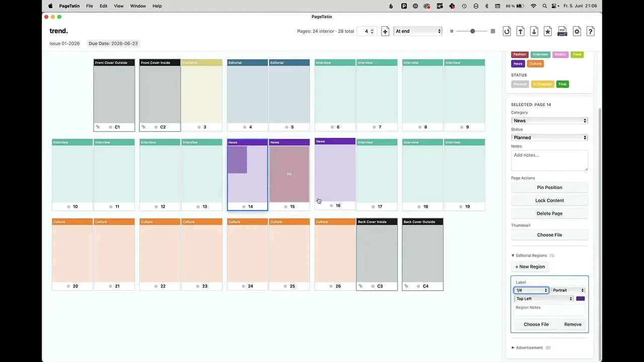
Task: Click the Due Date 2026-06-23 label
Action: pyautogui.click(x=113, y=44)
